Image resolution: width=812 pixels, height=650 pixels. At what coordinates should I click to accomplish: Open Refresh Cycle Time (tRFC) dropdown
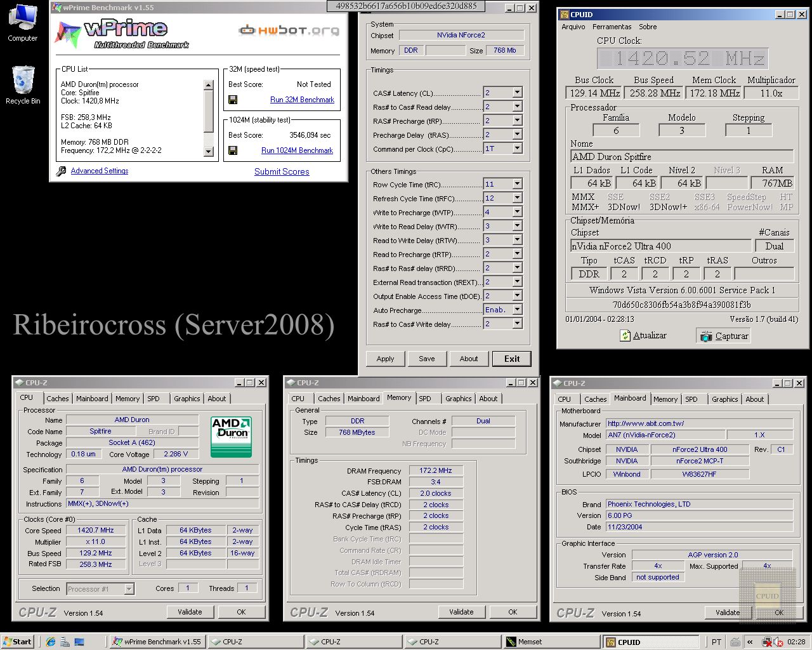pyautogui.click(x=517, y=198)
